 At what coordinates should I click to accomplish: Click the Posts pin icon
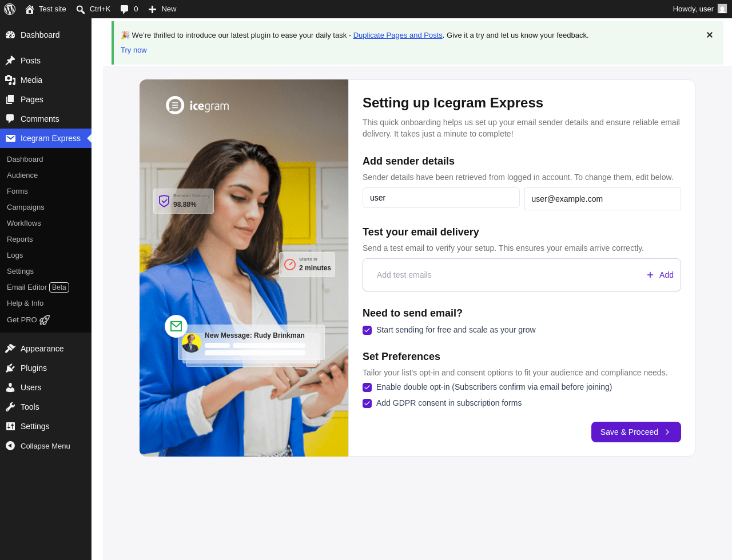point(10,61)
